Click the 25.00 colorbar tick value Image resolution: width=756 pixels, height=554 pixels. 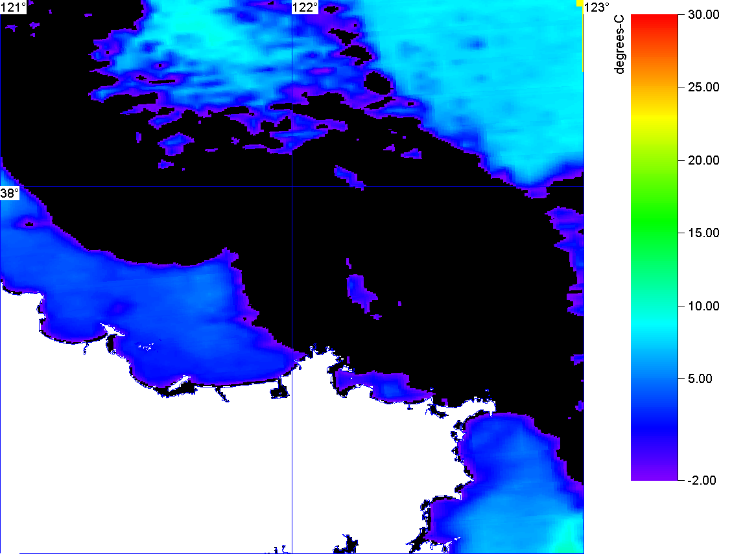click(x=703, y=87)
